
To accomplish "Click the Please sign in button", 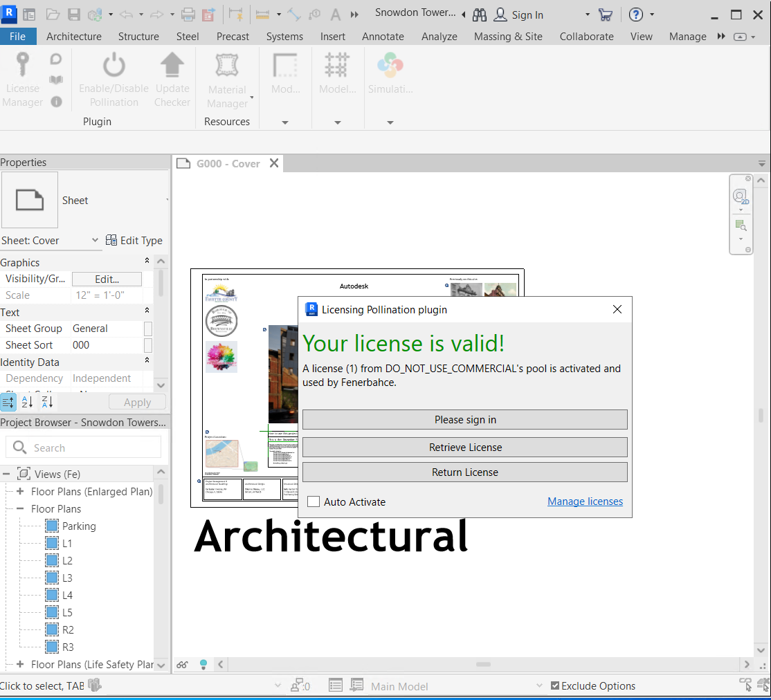I will pos(464,420).
